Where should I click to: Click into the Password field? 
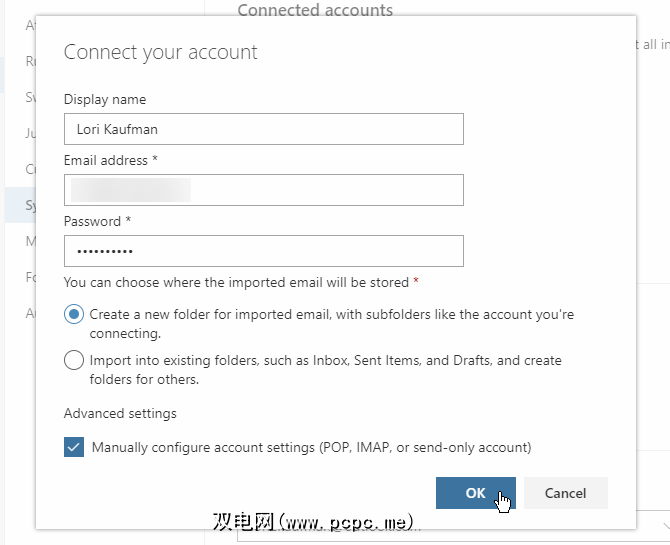pyautogui.click(x=263, y=251)
